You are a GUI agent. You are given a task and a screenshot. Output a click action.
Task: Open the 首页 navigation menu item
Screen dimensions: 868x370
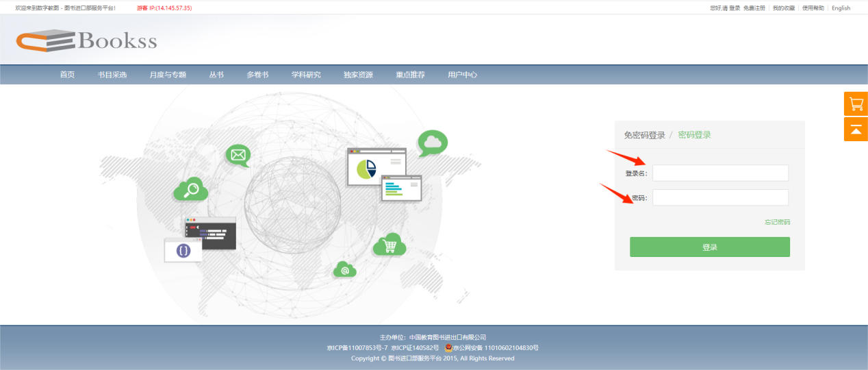pyautogui.click(x=67, y=75)
